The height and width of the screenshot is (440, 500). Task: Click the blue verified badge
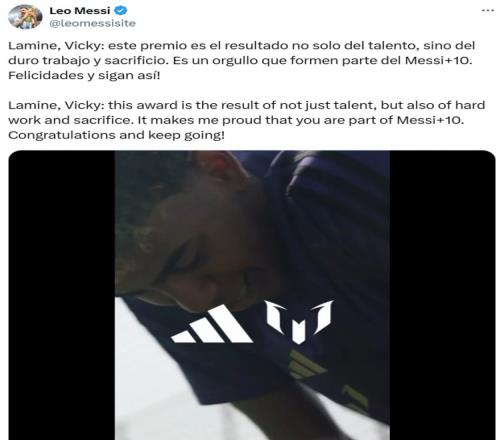[x=121, y=11]
